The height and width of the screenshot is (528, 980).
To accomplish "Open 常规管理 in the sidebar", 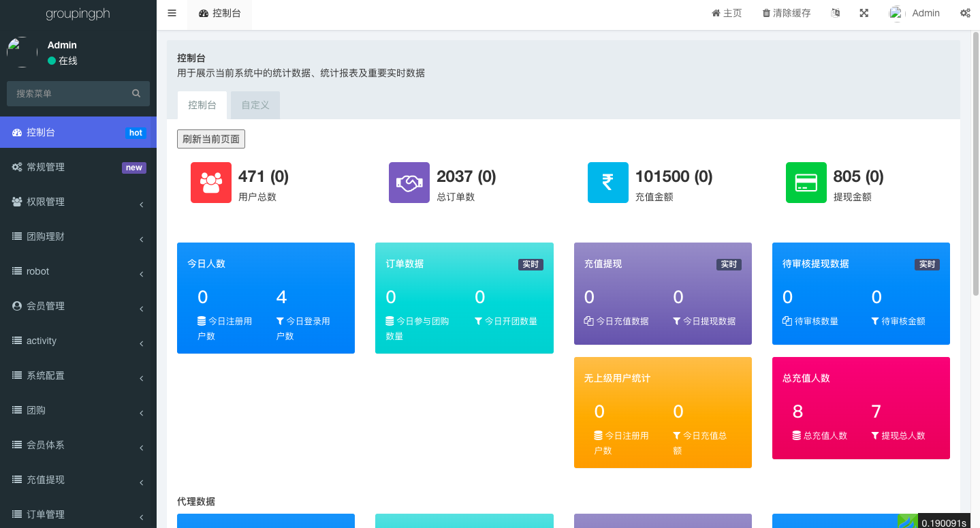I will tap(78, 167).
